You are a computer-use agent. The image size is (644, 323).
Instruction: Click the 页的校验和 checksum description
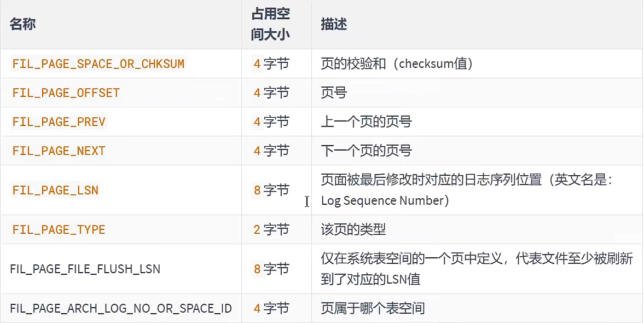[x=397, y=64]
